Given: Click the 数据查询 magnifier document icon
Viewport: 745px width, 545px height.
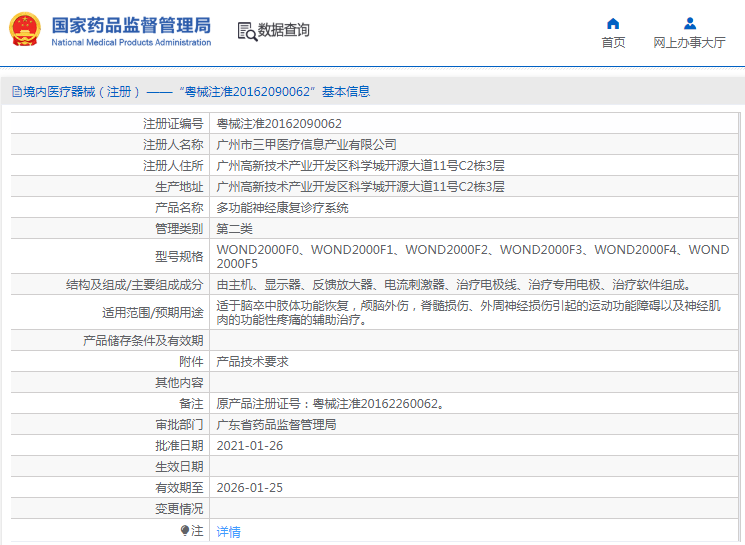Looking at the screenshot, I should click(247, 31).
